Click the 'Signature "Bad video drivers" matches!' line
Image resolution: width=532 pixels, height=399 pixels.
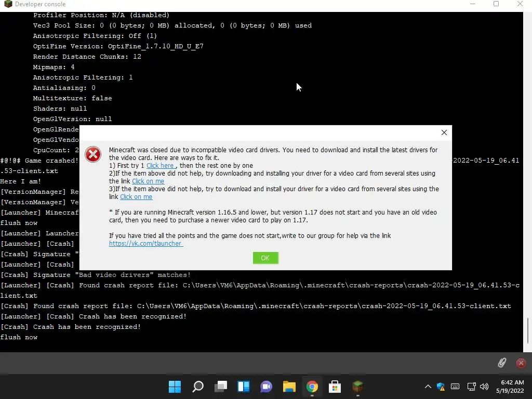click(x=96, y=275)
